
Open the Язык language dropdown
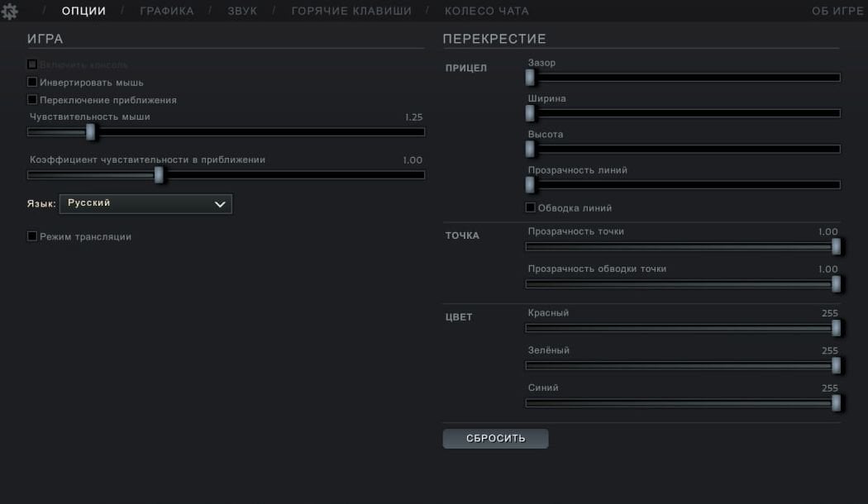pos(145,203)
